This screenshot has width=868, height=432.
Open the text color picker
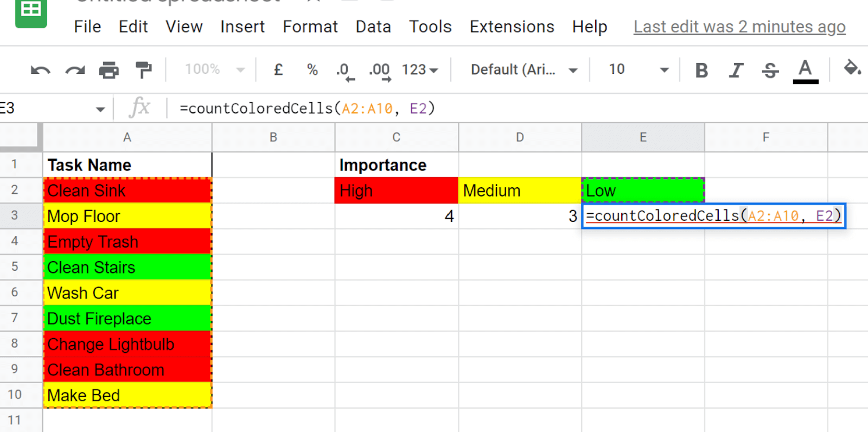point(805,70)
